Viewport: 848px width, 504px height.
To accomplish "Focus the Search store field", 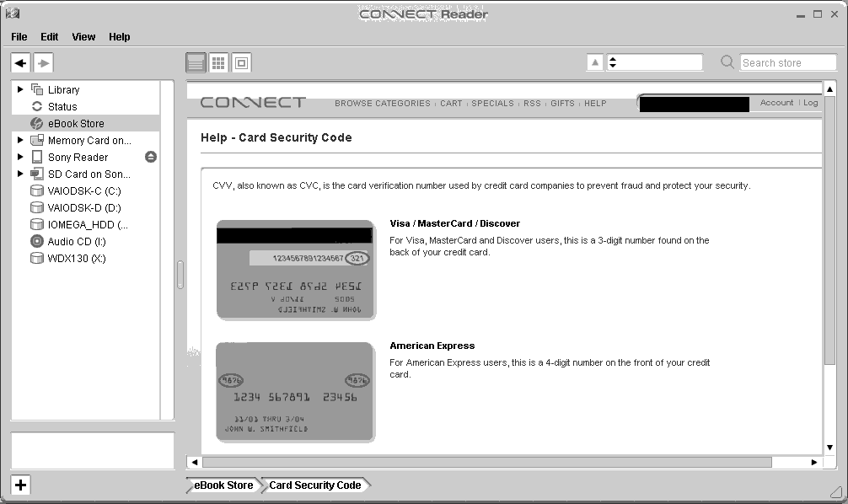I will tap(788, 62).
